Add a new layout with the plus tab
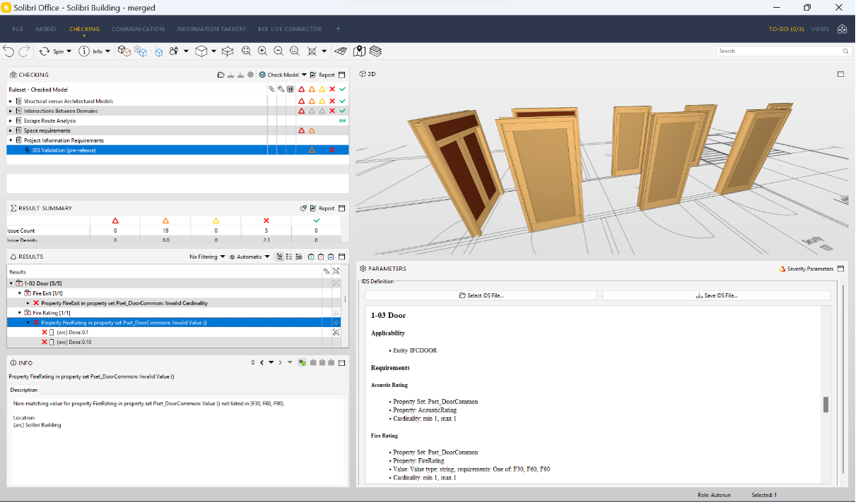 click(x=338, y=29)
